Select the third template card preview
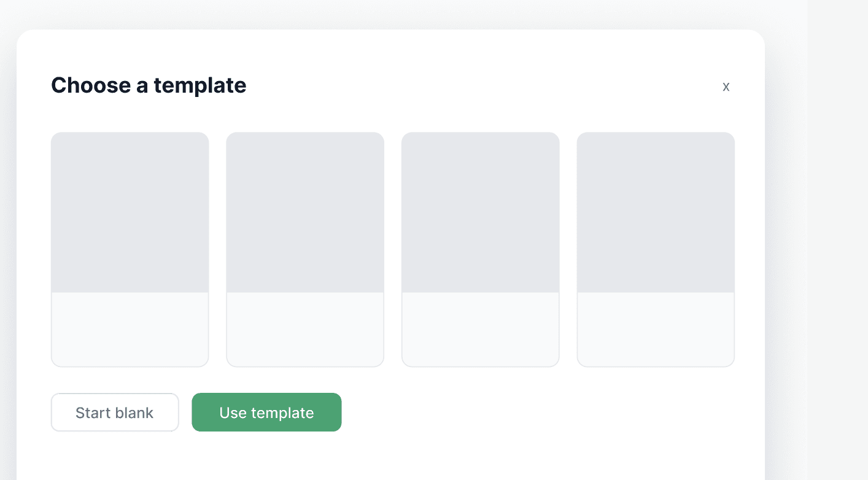This screenshot has width=868, height=480. coord(481,212)
